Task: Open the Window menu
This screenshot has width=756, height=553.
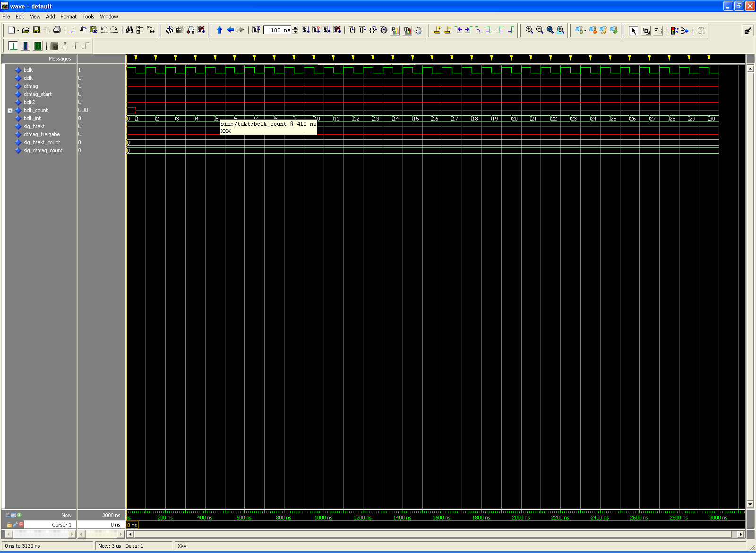Action: tap(109, 17)
